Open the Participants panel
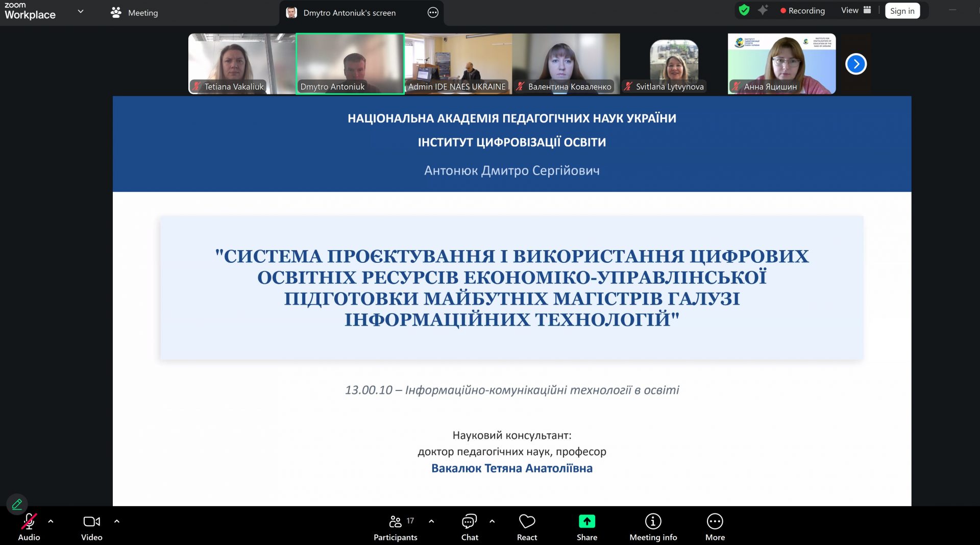This screenshot has height=545, width=980. click(x=395, y=527)
